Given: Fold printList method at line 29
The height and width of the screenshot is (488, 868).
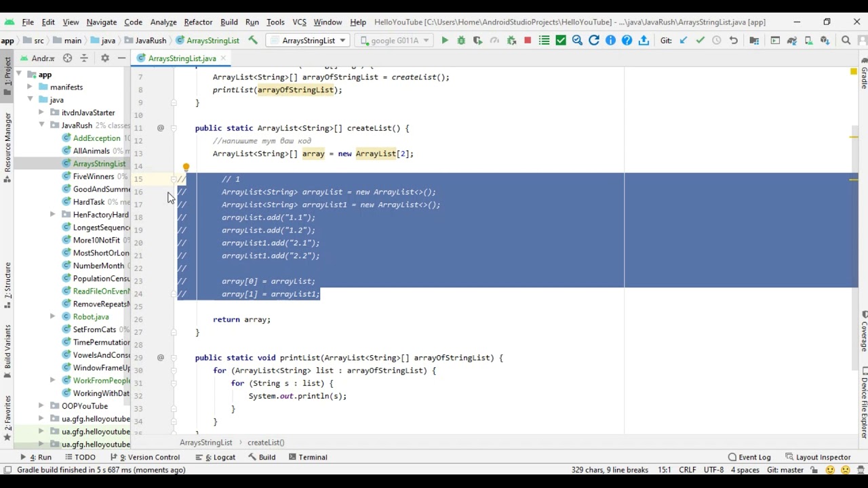Looking at the screenshot, I should point(174,358).
